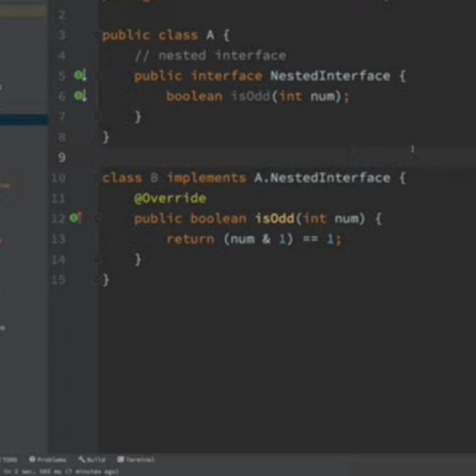Click the fold end marker on line 7
This screenshot has height=476, width=476.
pos(97,117)
